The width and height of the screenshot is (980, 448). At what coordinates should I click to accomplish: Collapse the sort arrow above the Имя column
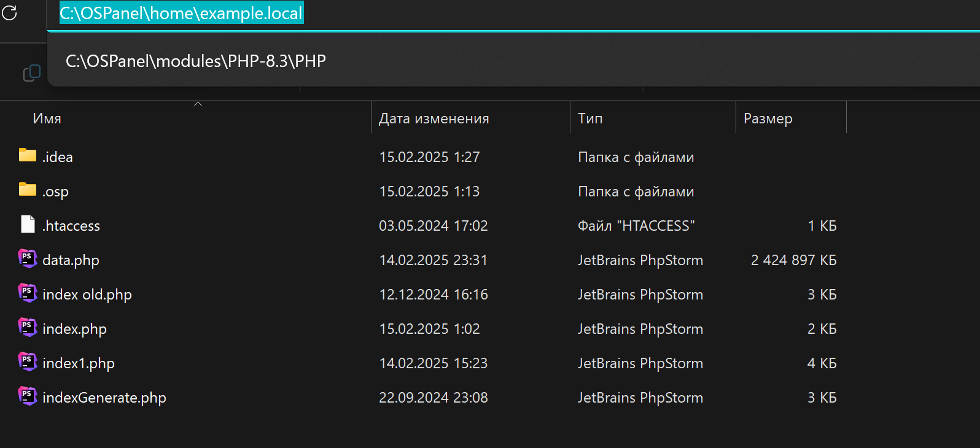198,104
